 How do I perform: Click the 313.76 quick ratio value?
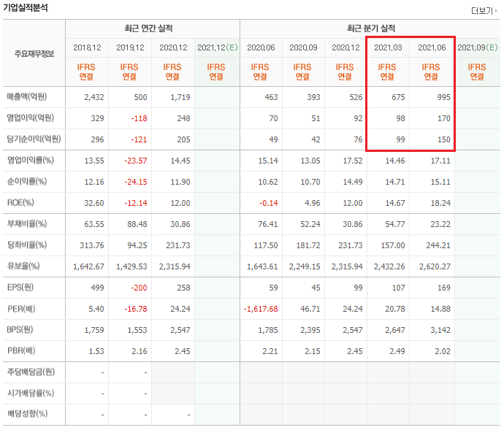[92, 245]
